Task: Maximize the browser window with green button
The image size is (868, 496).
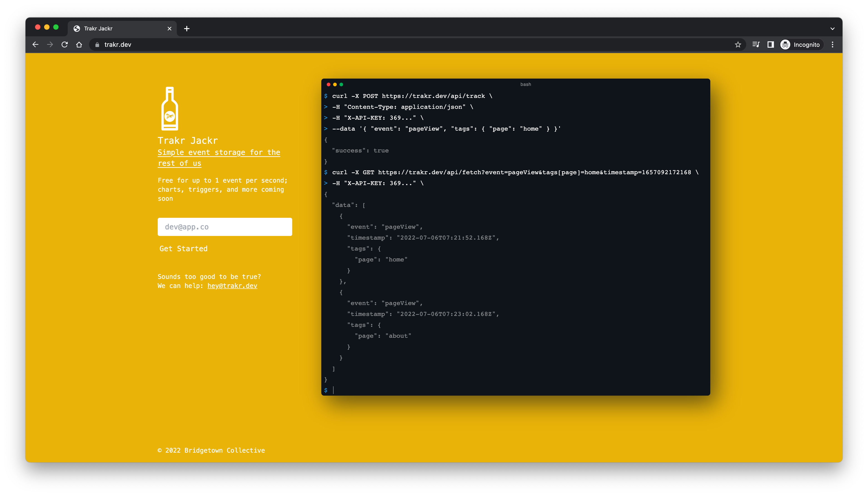Action: tap(56, 27)
